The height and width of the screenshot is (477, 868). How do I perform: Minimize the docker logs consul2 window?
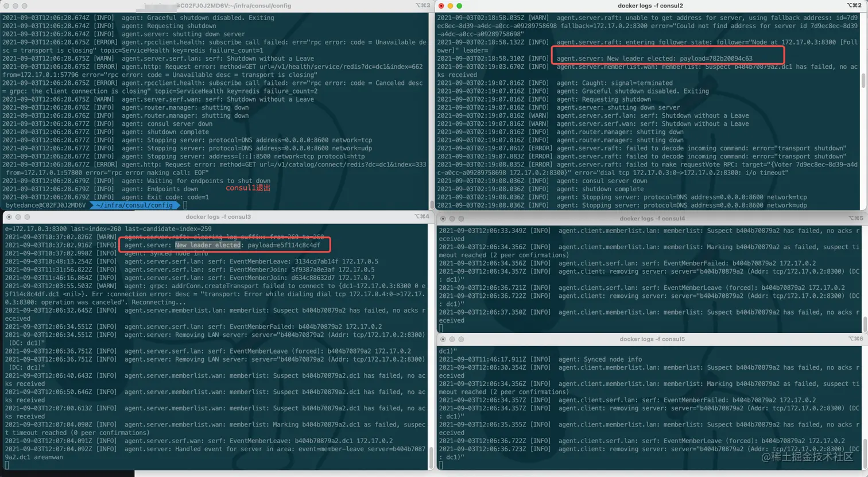pos(450,6)
